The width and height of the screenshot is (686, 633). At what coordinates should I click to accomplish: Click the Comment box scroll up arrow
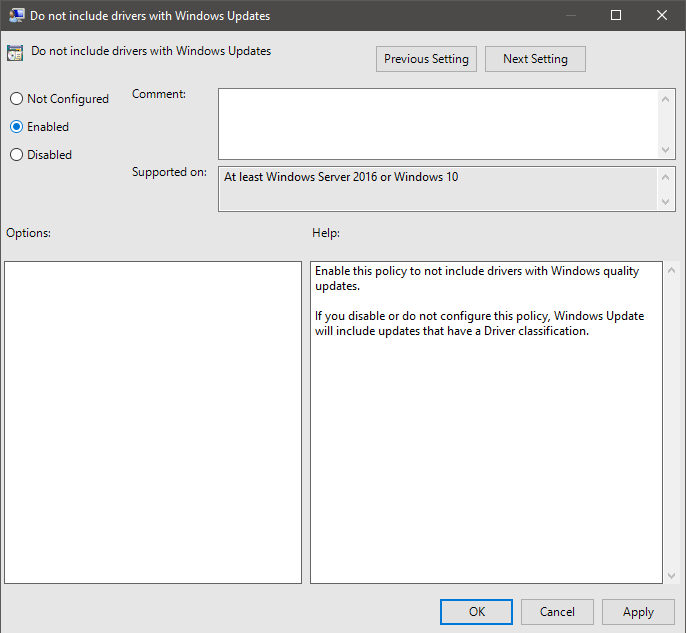[x=665, y=99]
